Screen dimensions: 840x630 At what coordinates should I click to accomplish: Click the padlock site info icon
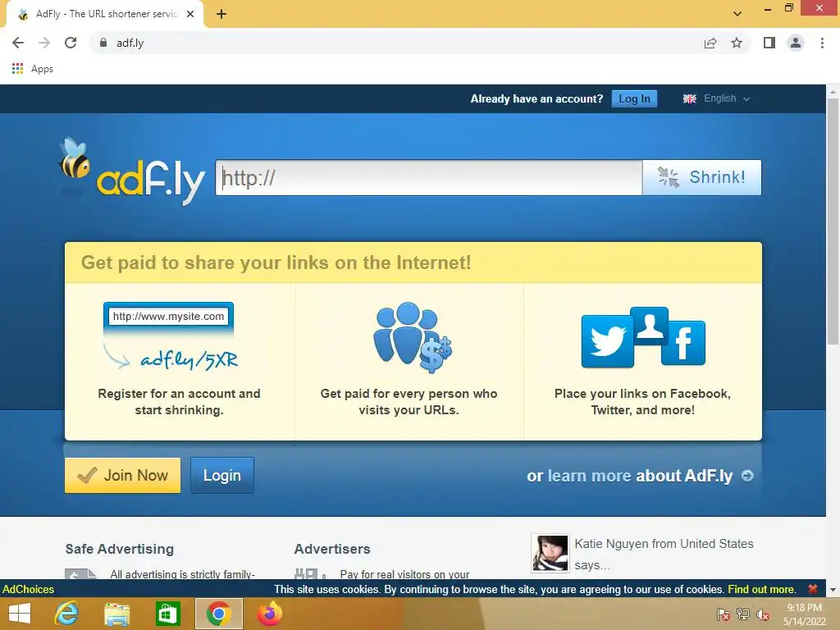point(103,43)
